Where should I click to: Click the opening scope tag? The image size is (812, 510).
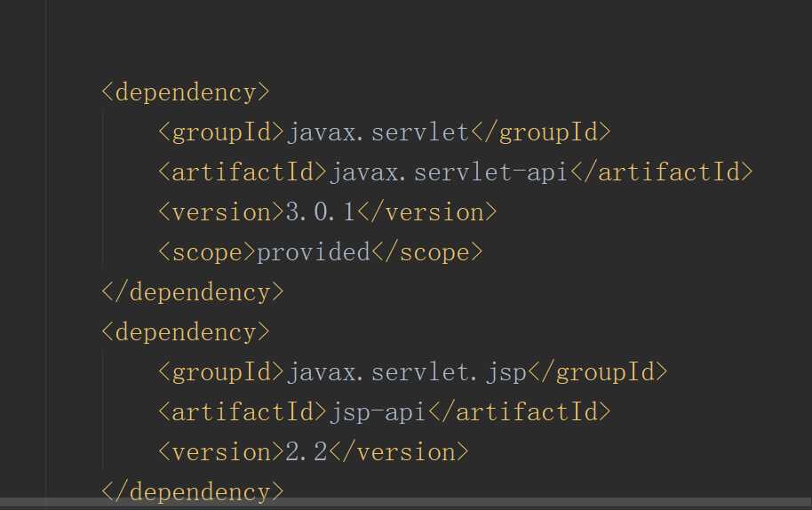[207, 252]
